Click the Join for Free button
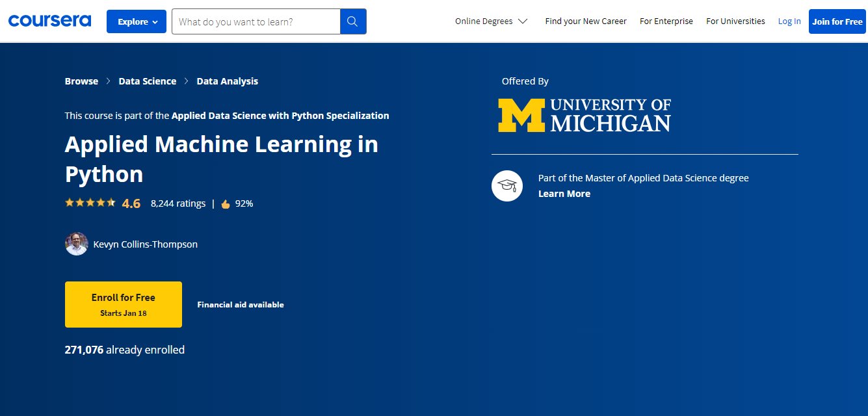The height and width of the screenshot is (416, 868). [837, 21]
